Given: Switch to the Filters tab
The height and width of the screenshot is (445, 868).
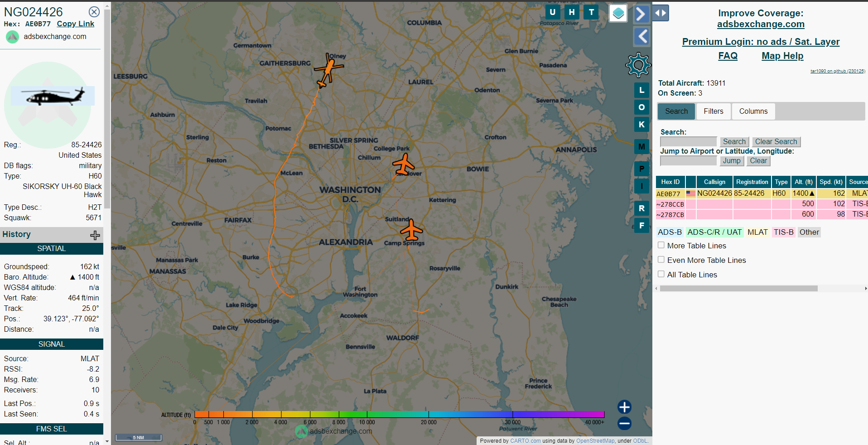Looking at the screenshot, I should click(714, 111).
